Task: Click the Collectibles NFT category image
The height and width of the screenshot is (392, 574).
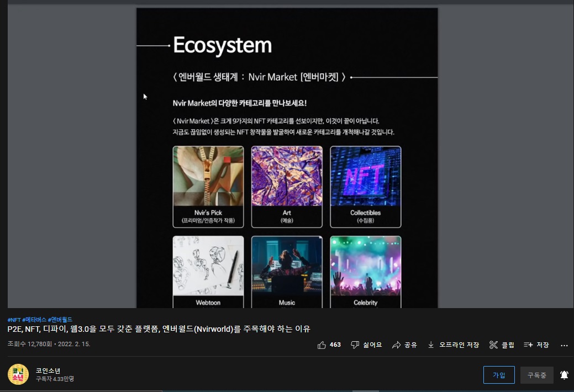Action: tap(365, 176)
